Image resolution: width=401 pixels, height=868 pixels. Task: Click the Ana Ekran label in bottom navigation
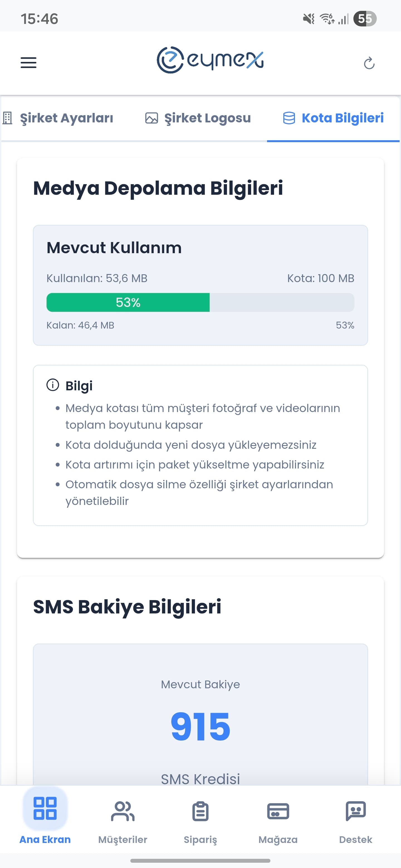click(45, 840)
